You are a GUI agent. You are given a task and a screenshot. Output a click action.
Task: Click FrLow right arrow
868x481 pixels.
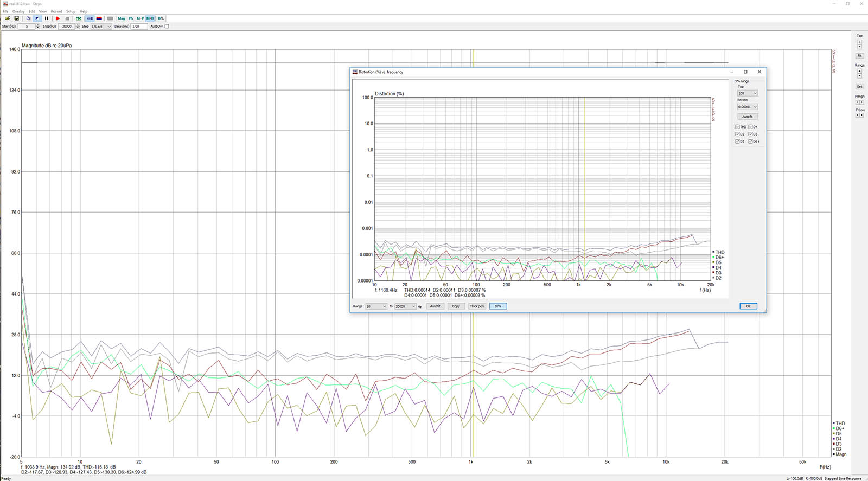pos(861,115)
